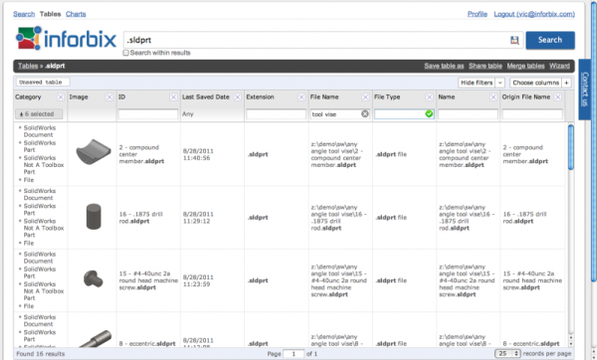
Task: Click the save search icon in search box
Action: point(514,40)
